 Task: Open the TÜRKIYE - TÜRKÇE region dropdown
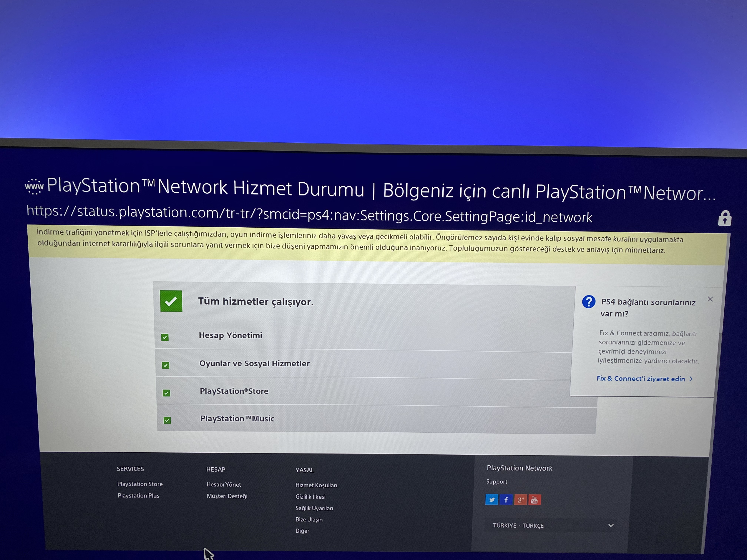click(551, 526)
